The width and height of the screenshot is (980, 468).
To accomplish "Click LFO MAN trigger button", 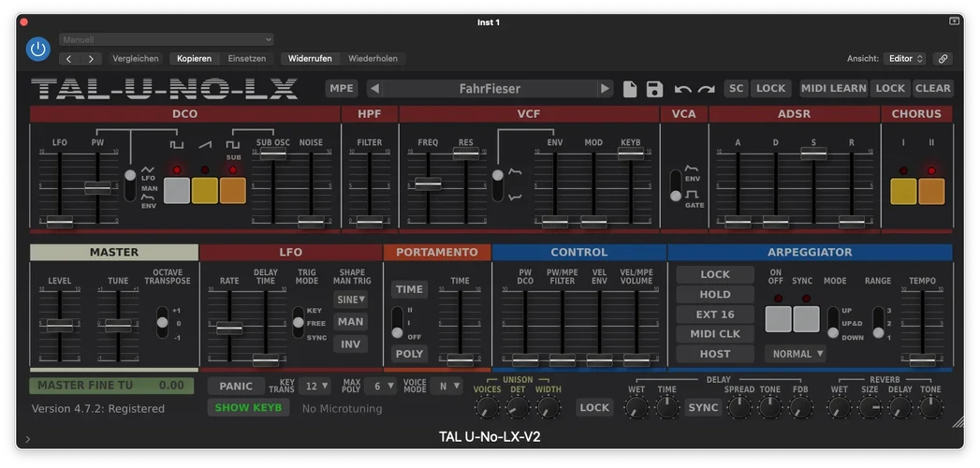I will pos(351,322).
